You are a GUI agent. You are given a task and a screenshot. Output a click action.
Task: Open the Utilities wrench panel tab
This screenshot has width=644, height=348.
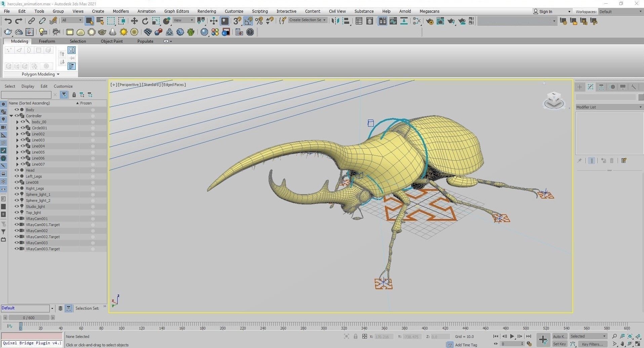click(634, 87)
